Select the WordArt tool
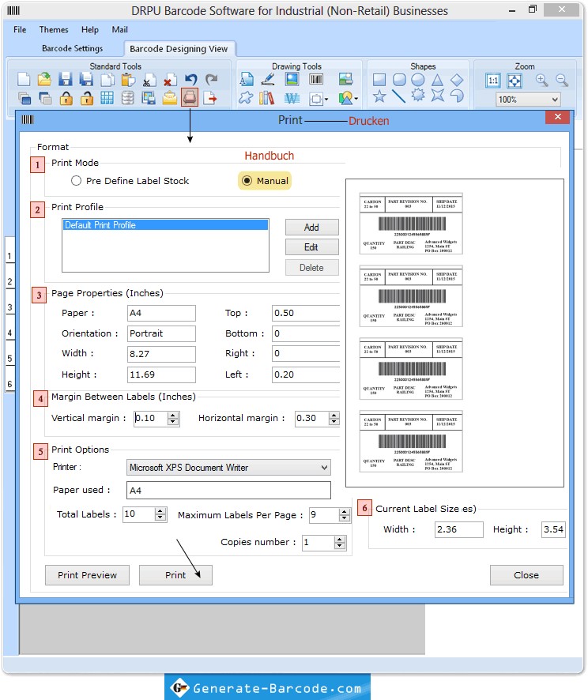Screen dimensions: 588x700 [292, 98]
